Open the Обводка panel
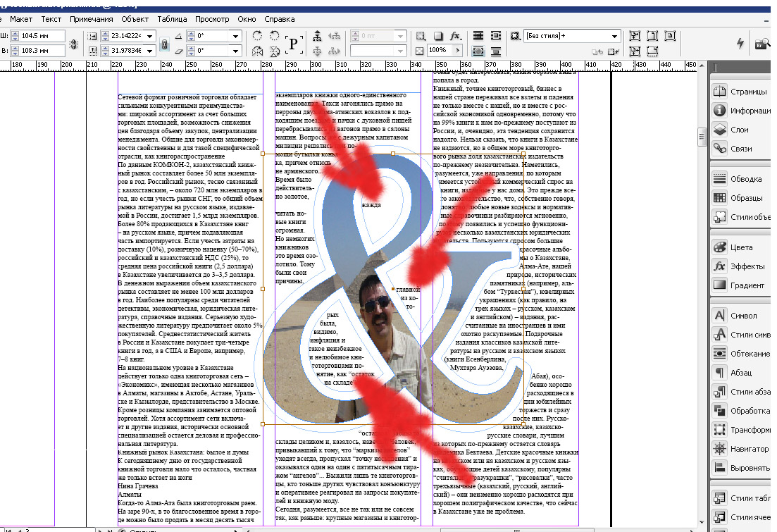Screen dimensions: 777x532 tap(741, 179)
